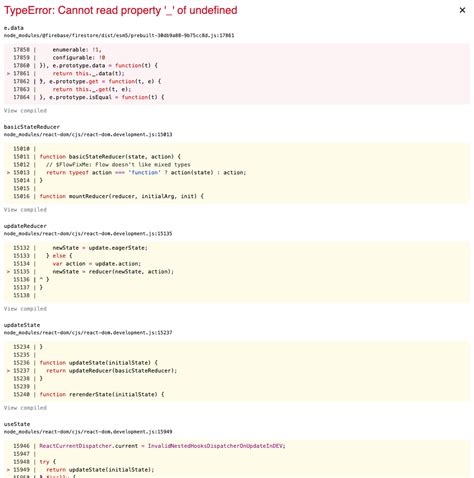This screenshot has height=478, width=474.
Task: Click line 15016 function mountReducer declaration
Action: coord(121,196)
